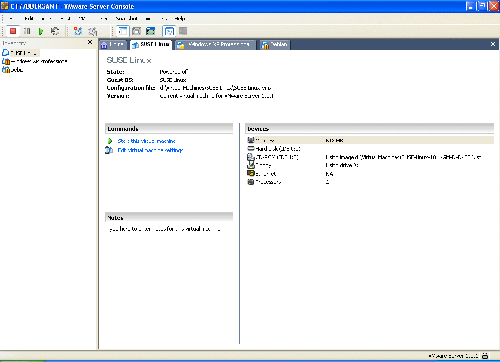This screenshot has height=362, width=500.
Task: Toggle the Inventory sidebar view icon
Action: (123, 31)
